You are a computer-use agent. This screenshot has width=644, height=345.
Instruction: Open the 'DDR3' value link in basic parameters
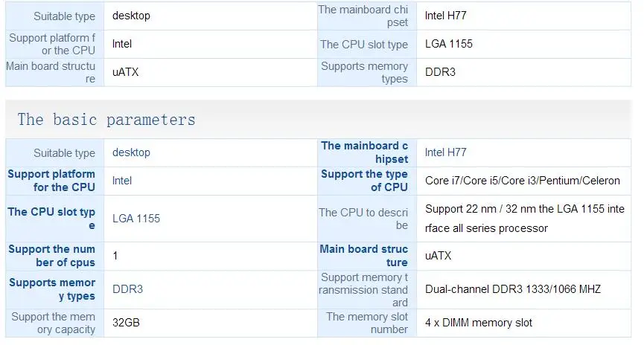pyautogui.click(x=127, y=289)
